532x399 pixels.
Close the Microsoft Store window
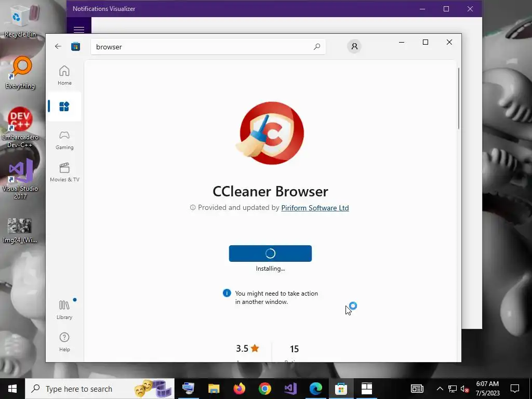pos(449,42)
